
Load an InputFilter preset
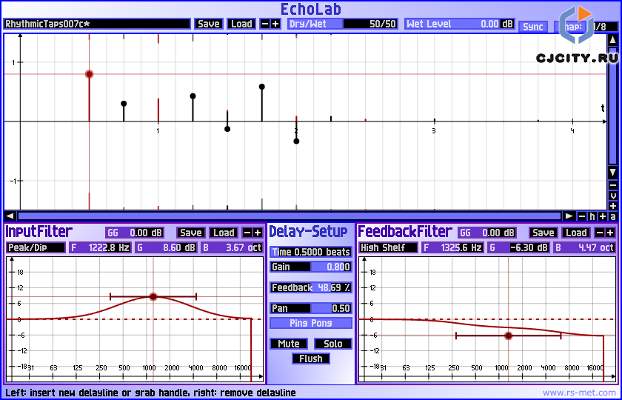(224, 233)
